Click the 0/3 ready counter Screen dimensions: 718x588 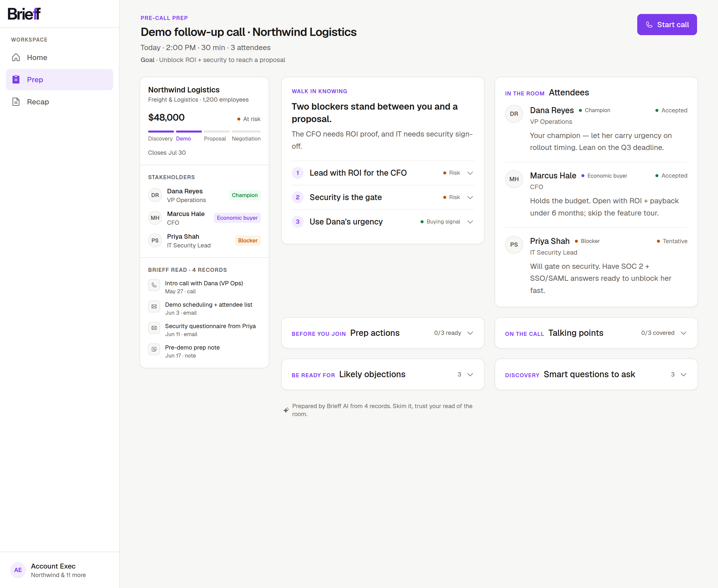tap(448, 333)
